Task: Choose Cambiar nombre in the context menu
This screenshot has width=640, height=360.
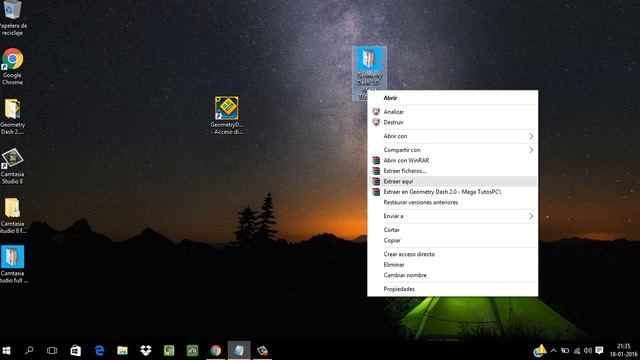Action: (x=453, y=276)
